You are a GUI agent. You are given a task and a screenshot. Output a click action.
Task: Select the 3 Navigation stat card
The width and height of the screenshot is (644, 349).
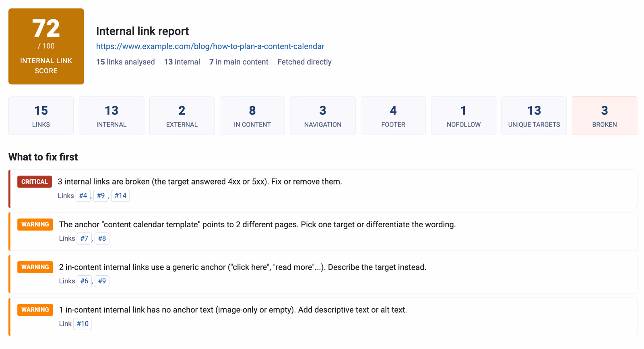coord(323,116)
